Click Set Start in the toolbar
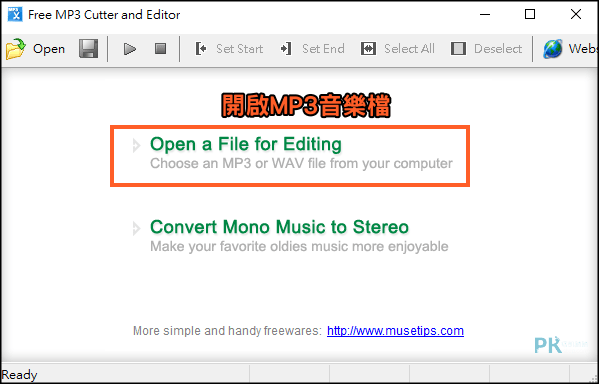The image size is (599, 384). (229, 49)
